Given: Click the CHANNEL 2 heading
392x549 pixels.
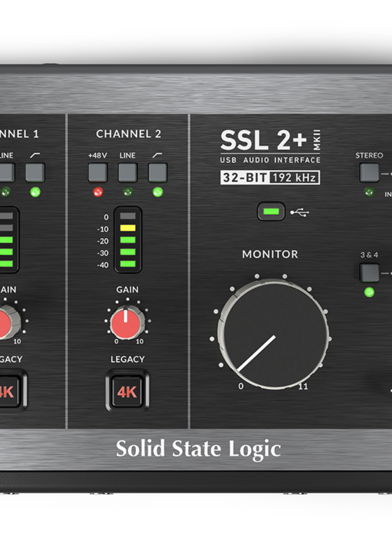Looking at the screenshot, I should tap(128, 134).
